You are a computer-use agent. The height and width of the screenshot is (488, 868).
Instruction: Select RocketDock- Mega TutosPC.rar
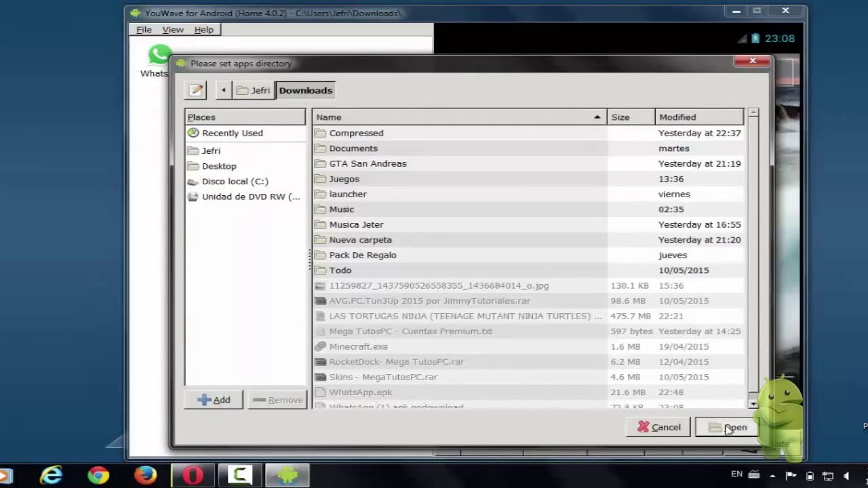click(528, 362)
